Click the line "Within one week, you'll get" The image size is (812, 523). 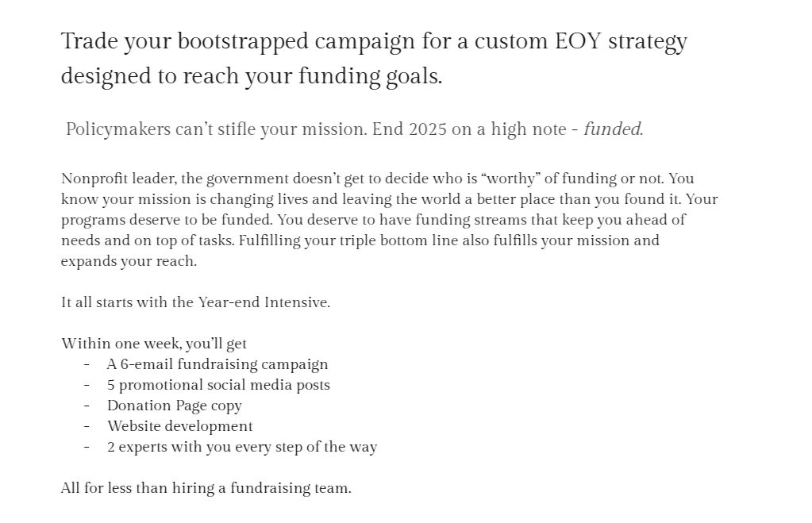click(154, 344)
